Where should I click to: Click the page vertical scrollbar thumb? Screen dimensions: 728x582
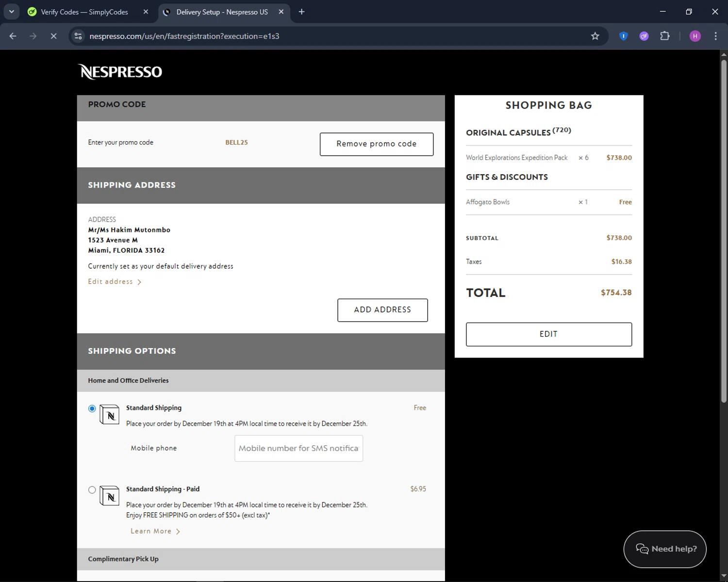tap(724, 230)
